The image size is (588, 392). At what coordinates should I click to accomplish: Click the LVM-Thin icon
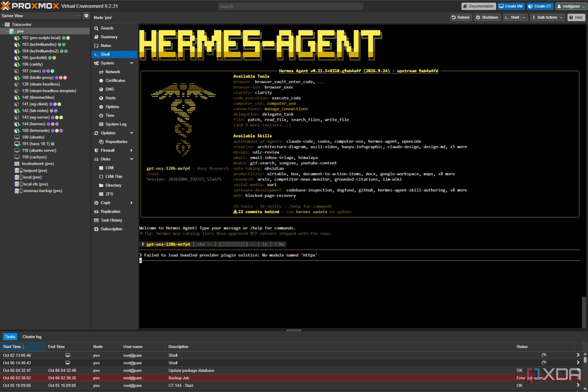point(101,177)
